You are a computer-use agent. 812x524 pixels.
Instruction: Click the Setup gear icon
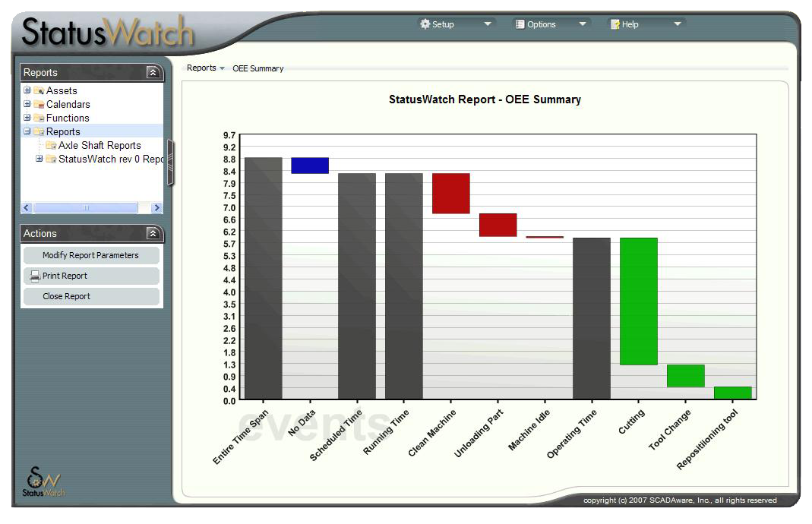click(x=425, y=24)
